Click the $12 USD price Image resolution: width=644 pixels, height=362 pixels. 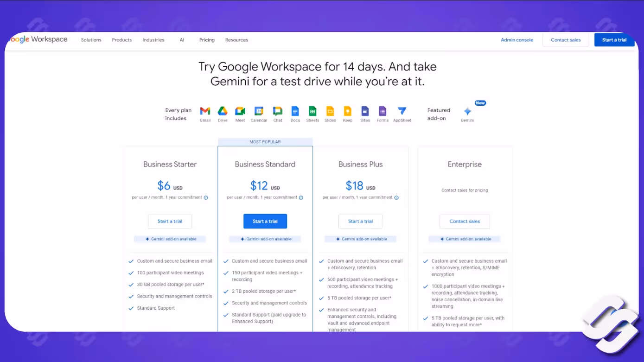[265, 186]
